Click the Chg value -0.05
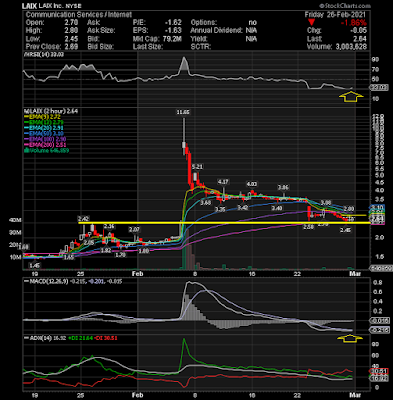 pos(359,31)
